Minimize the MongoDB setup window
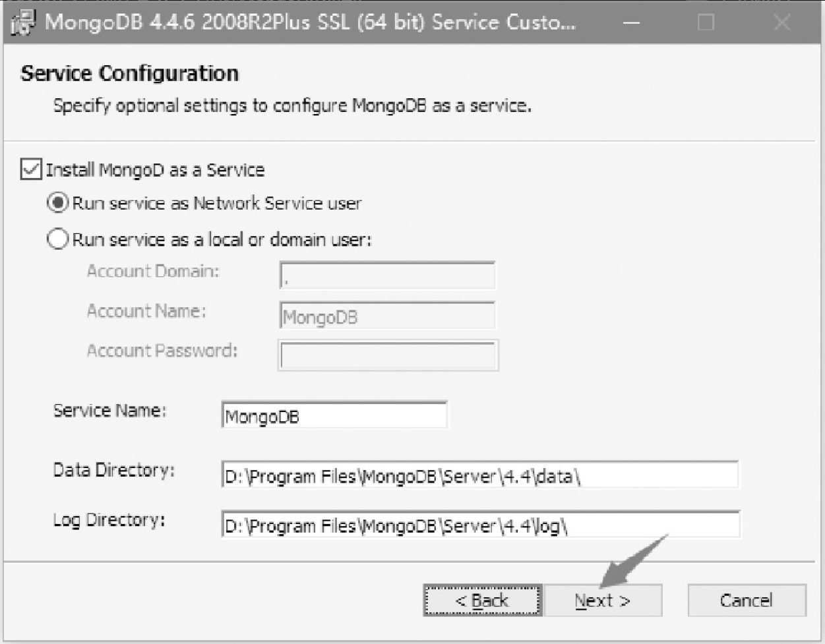Viewport: 825px width, 644px height. (x=631, y=23)
